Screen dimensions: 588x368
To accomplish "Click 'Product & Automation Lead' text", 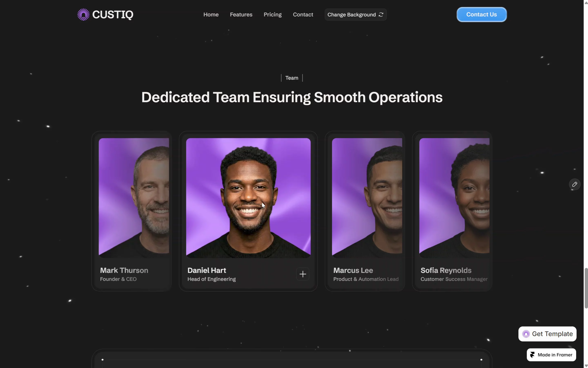I will click(x=366, y=279).
